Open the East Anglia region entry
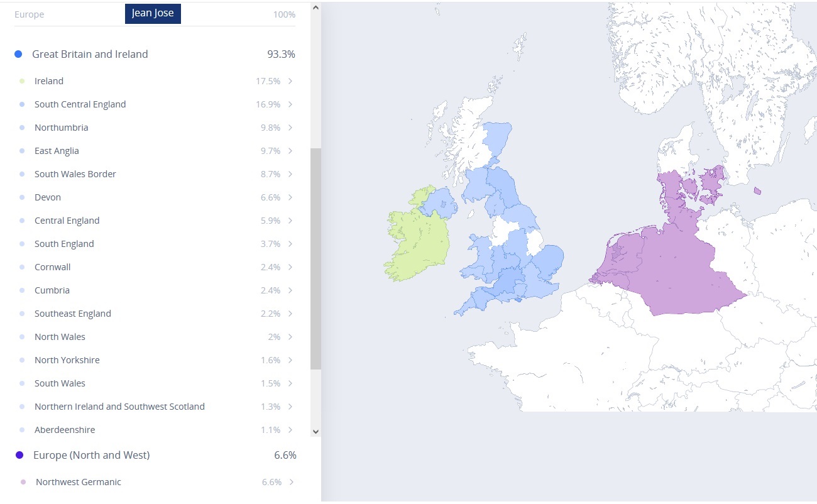 point(57,151)
